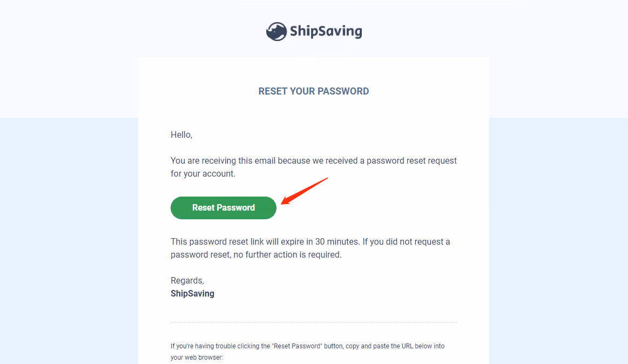Click the "Regards," closing line

(187, 281)
